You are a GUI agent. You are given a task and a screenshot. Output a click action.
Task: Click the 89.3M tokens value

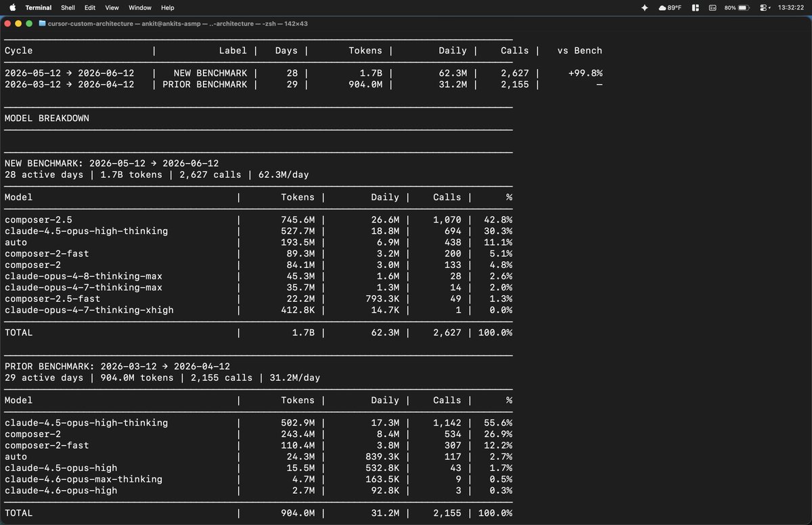300,254
